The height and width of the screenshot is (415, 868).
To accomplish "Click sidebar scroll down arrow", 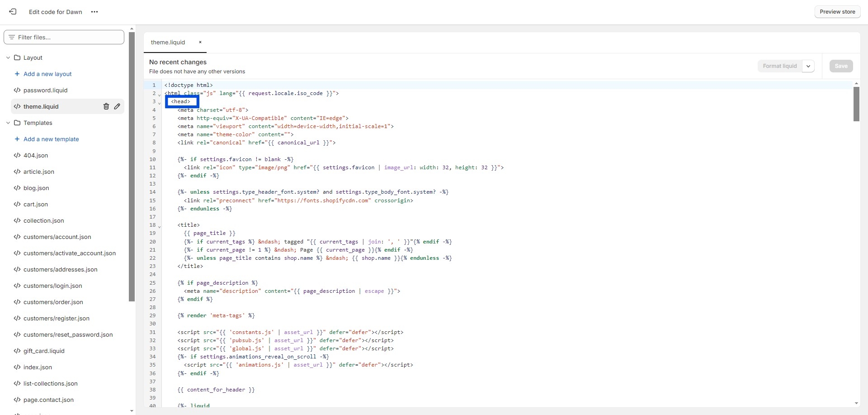I will (x=132, y=411).
